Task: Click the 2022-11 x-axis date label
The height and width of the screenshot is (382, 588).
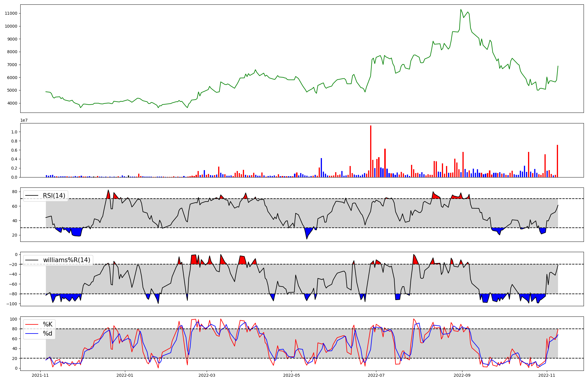Action: click(547, 375)
